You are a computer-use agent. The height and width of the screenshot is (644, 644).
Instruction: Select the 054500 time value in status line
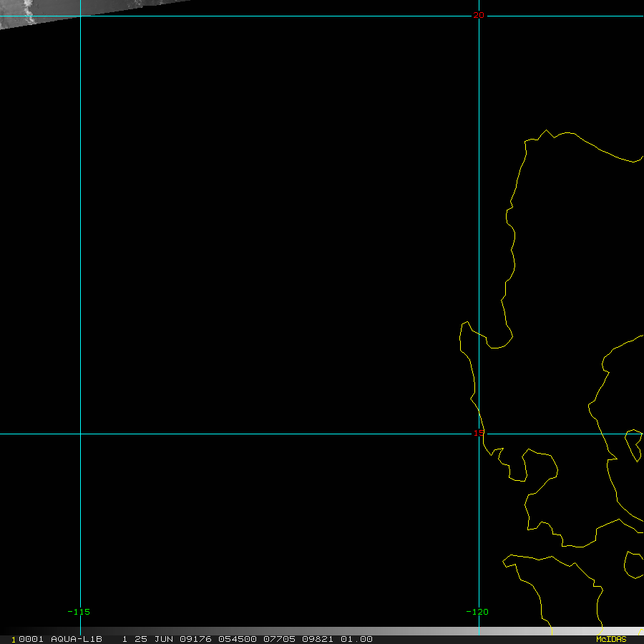tap(238, 639)
